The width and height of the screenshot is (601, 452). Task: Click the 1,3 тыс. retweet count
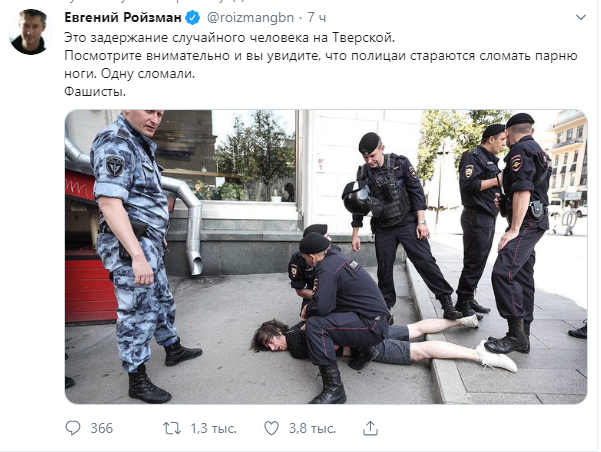[x=213, y=428]
